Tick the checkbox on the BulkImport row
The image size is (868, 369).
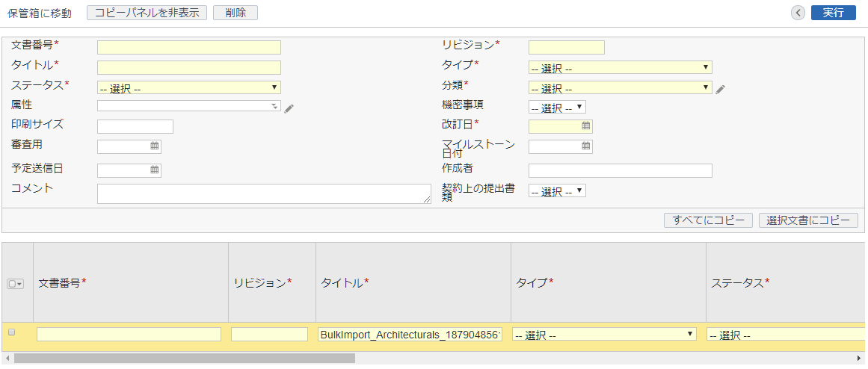click(x=11, y=332)
